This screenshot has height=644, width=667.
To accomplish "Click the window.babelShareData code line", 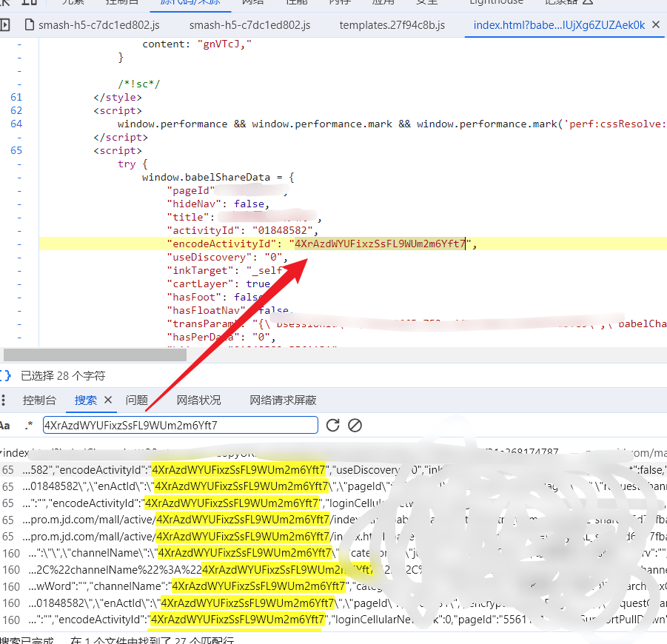I will point(218,178).
